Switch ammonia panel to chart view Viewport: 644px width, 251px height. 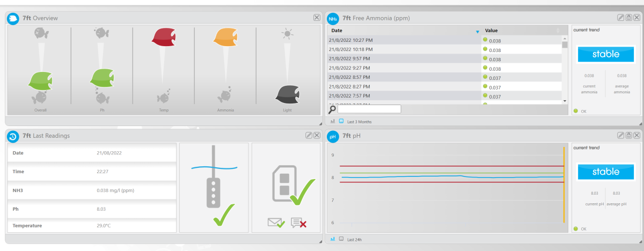pyautogui.click(x=333, y=121)
